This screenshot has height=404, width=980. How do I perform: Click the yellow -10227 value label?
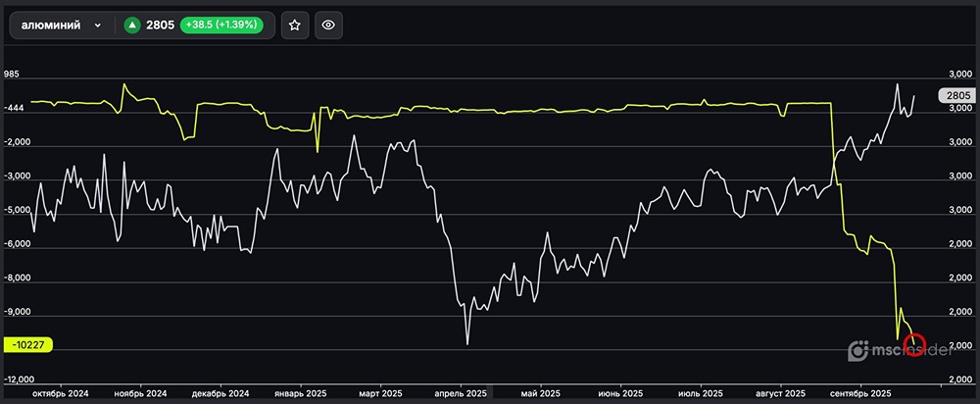coord(28,345)
